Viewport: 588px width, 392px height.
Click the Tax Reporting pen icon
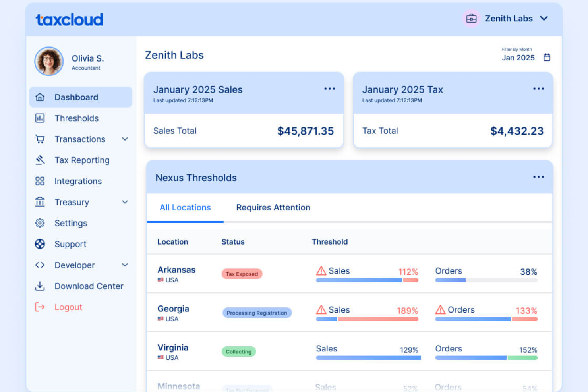tap(40, 160)
